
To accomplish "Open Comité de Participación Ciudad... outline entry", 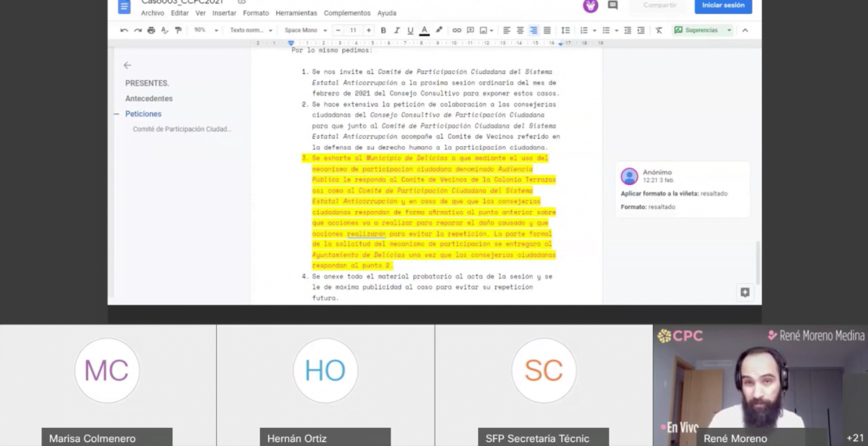I will coord(182,129).
